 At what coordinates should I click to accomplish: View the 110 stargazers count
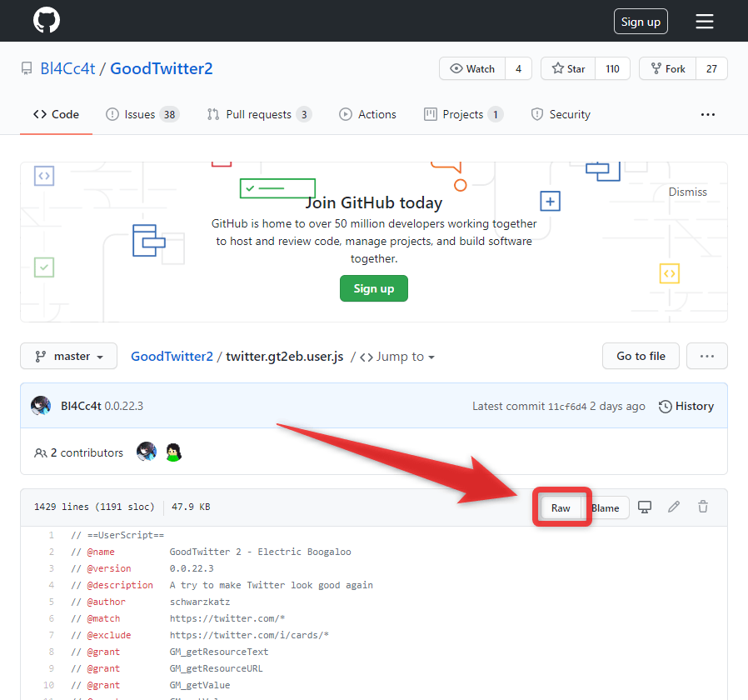tap(612, 68)
